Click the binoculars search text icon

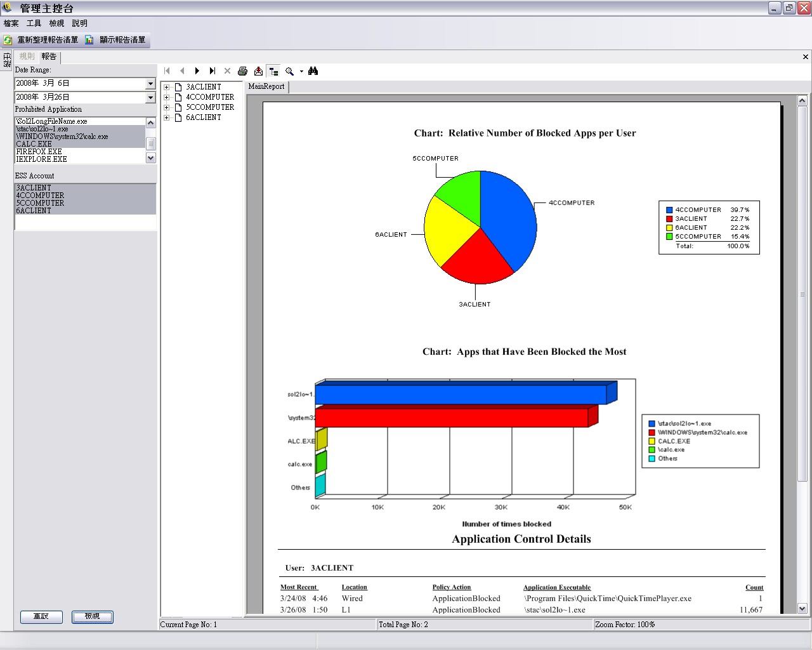click(313, 71)
